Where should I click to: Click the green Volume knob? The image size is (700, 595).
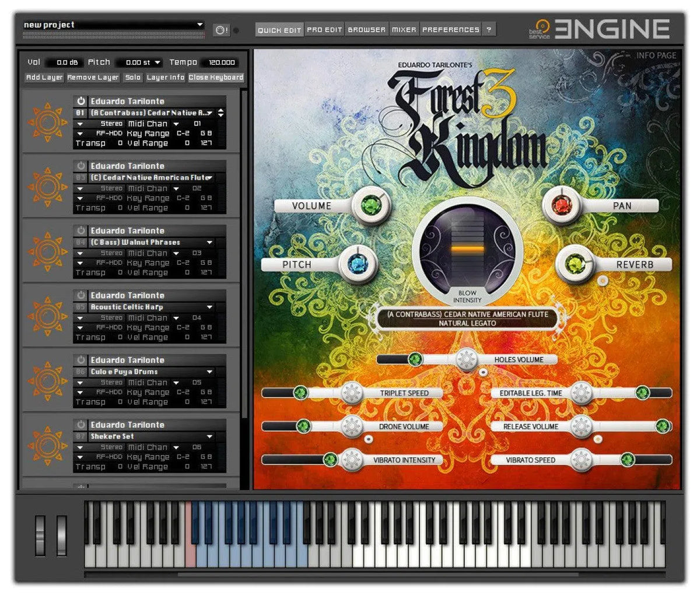pyautogui.click(x=370, y=205)
